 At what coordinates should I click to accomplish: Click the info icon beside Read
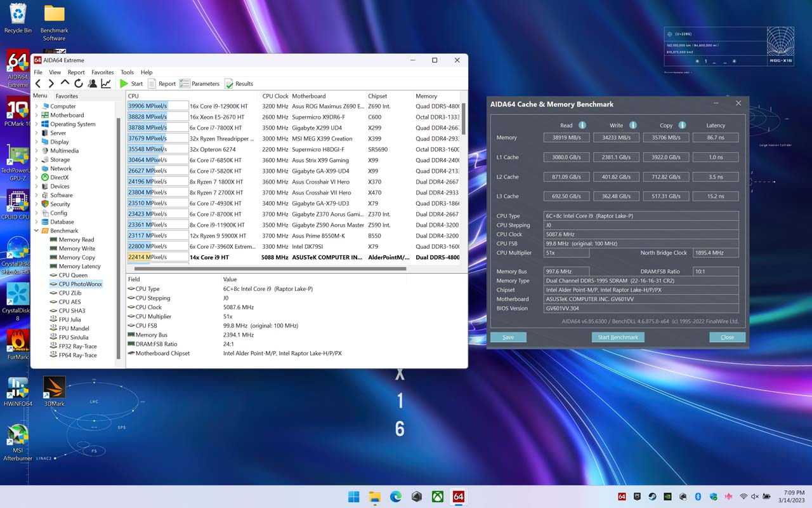(582, 125)
